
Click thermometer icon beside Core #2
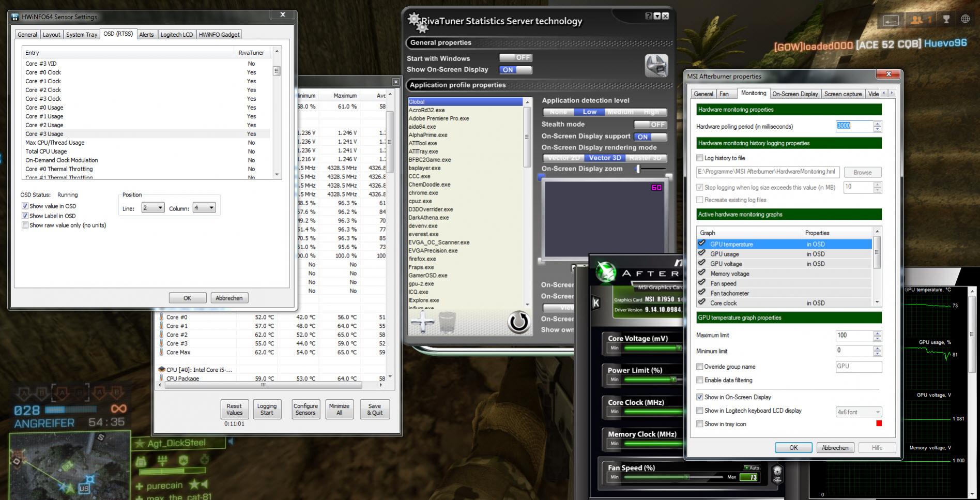(x=161, y=335)
